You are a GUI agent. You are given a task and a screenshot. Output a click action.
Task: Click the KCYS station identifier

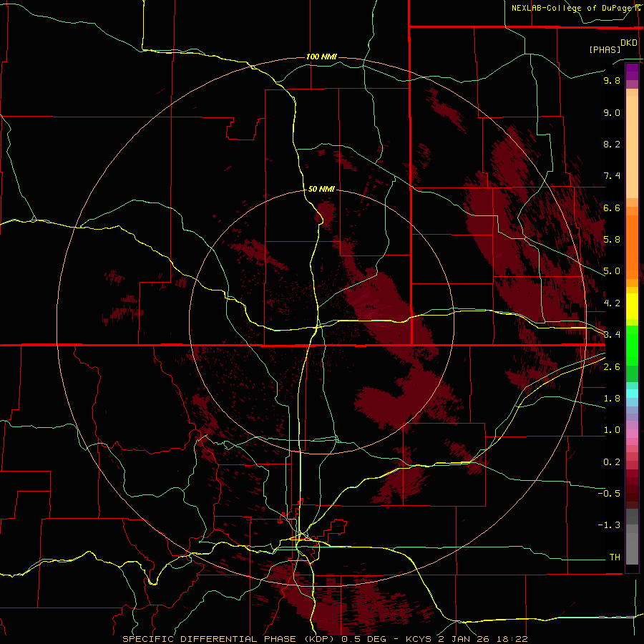click(x=419, y=639)
